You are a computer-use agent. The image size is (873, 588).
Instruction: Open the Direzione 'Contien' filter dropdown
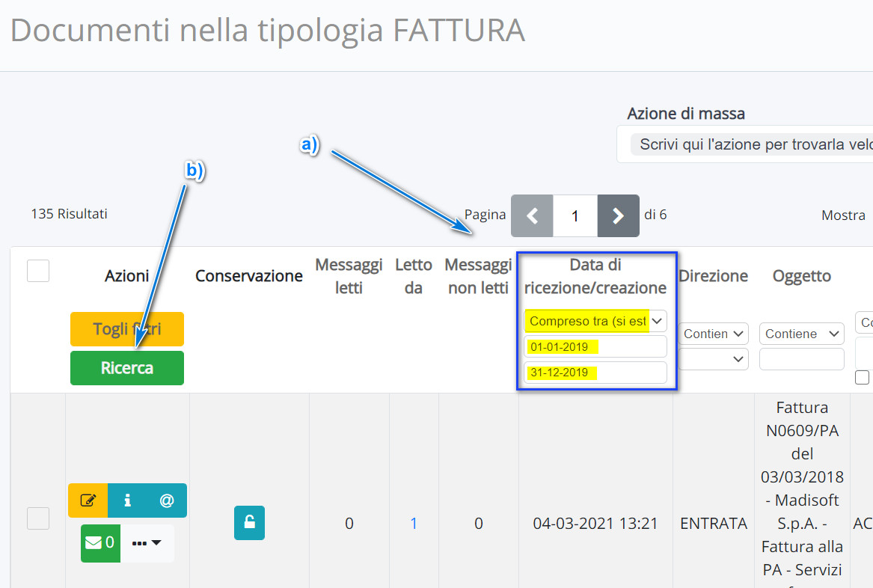tap(714, 334)
